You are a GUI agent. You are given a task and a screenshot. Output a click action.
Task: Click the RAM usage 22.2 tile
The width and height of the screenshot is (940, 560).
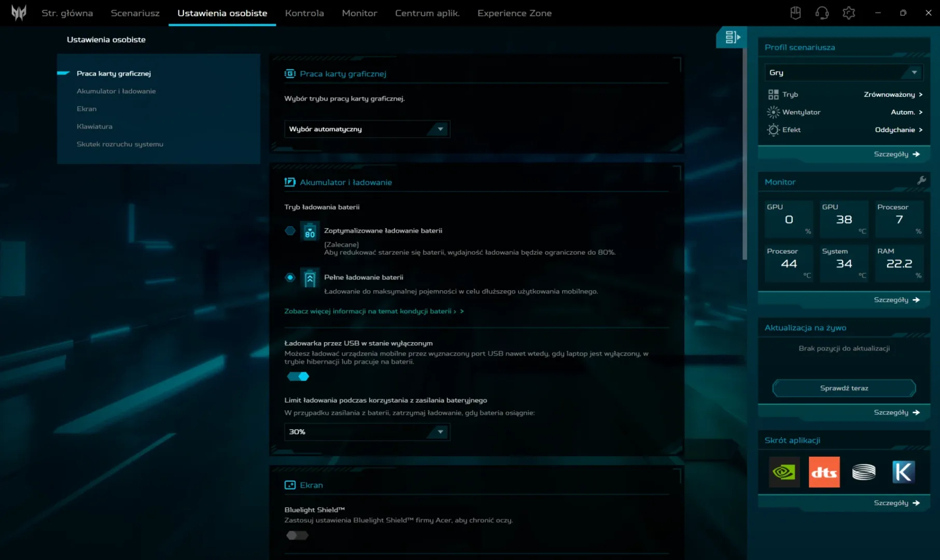coord(900,263)
